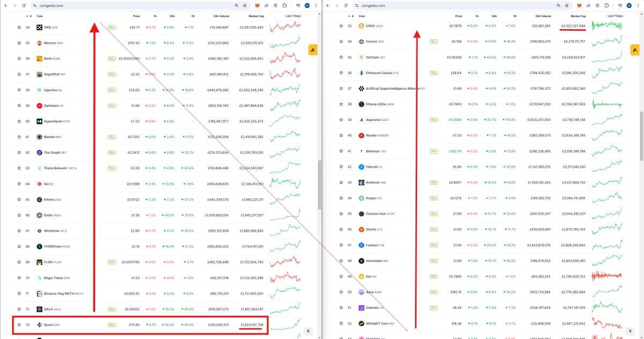Sort by rank # in left window
Screen dimensions: 644x339
click(x=30, y=16)
